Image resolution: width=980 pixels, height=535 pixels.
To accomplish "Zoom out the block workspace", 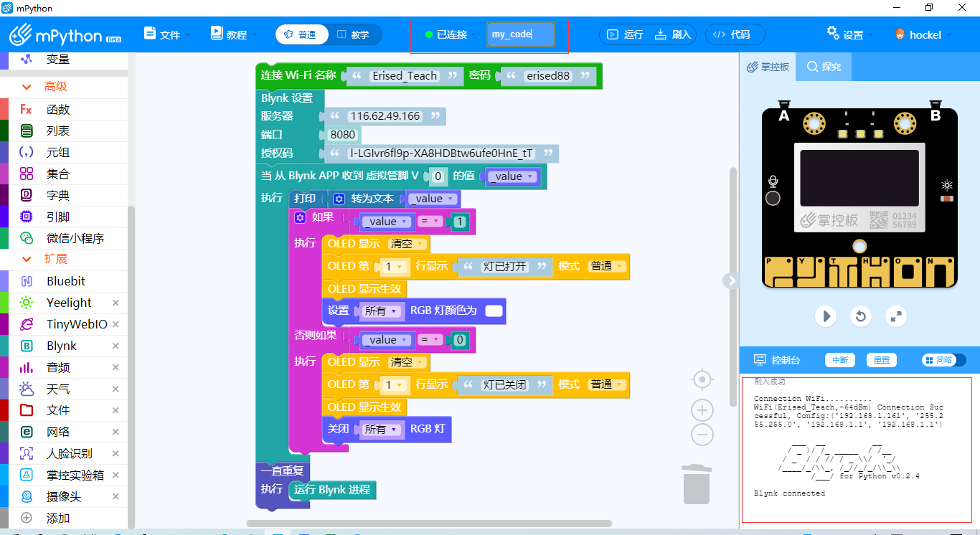I will [702, 435].
